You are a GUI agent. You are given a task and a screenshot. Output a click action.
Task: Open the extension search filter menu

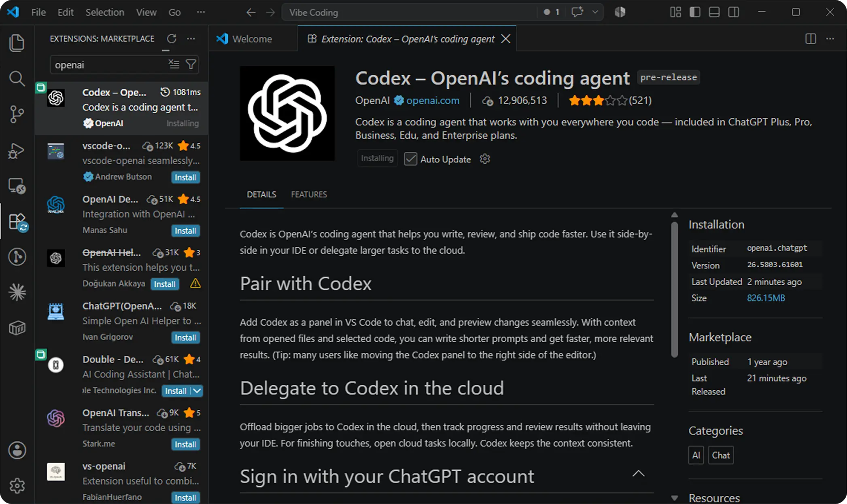[x=191, y=64]
